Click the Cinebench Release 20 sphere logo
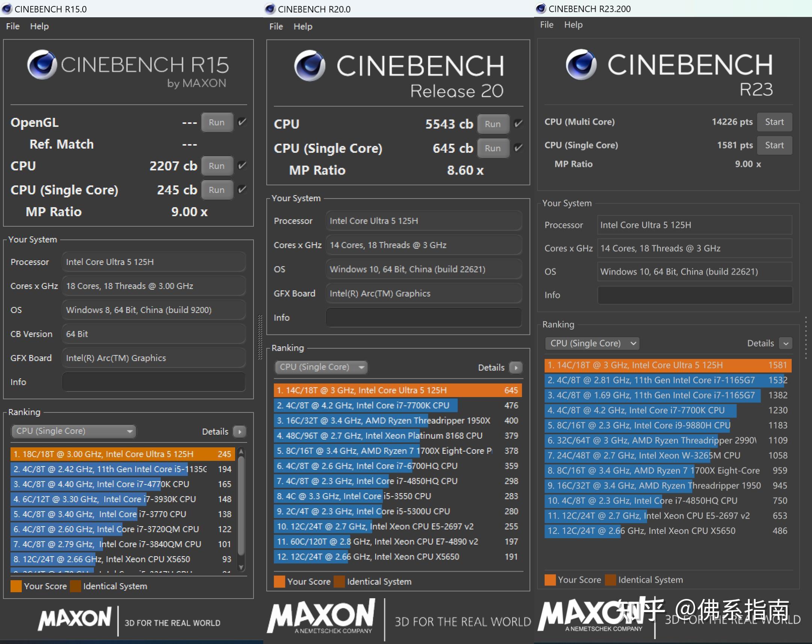The width and height of the screenshot is (812, 644). coord(309,66)
